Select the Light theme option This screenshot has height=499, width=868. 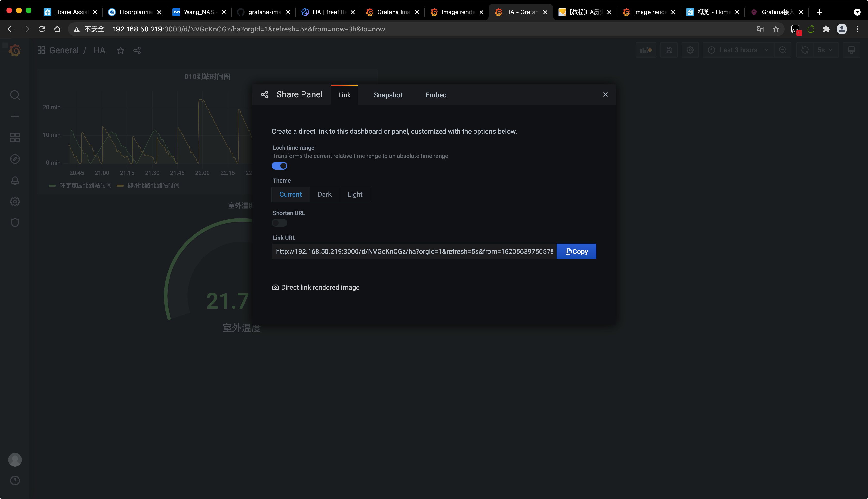point(355,194)
